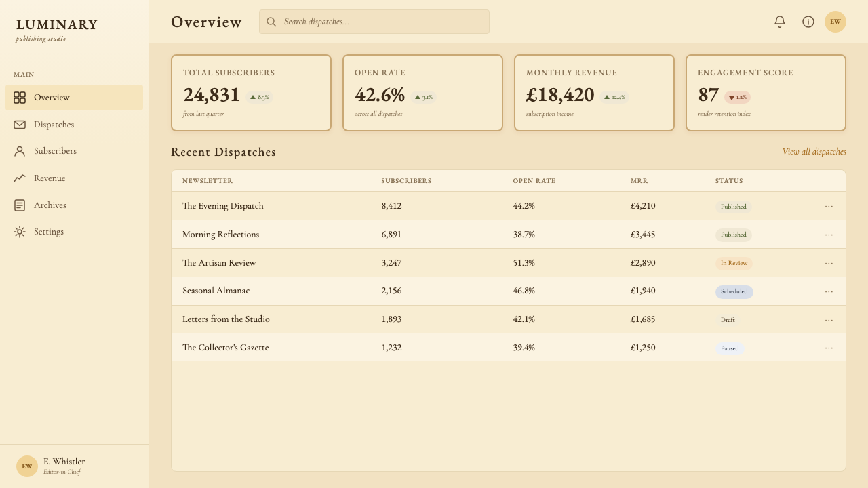
Task: Open Total Subscribers card
Action: [x=251, y=93]
